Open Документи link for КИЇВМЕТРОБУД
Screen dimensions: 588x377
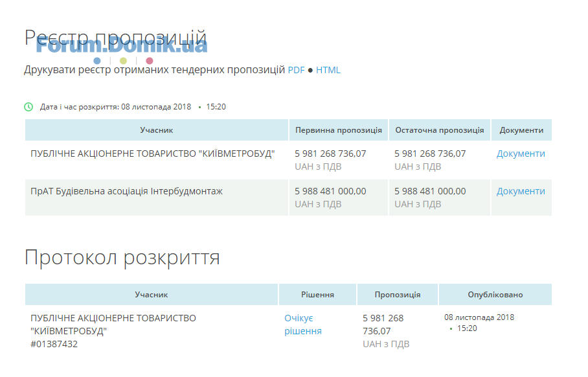click(521, 154)
